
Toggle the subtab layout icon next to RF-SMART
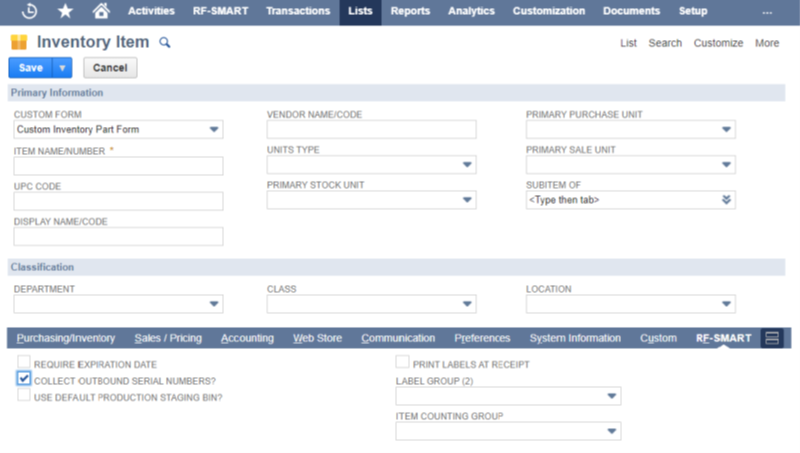(x=771, y=338)
